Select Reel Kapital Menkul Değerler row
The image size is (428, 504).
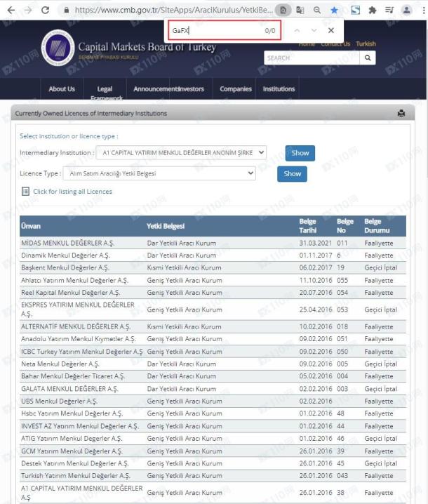coord(213,293)
